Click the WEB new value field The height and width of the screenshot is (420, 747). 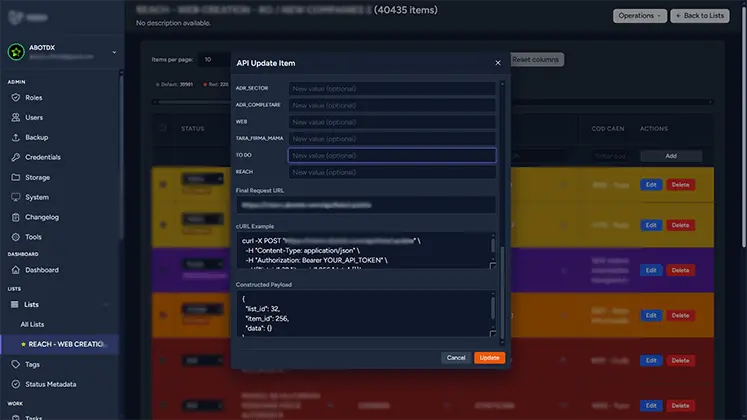[392, 122]
